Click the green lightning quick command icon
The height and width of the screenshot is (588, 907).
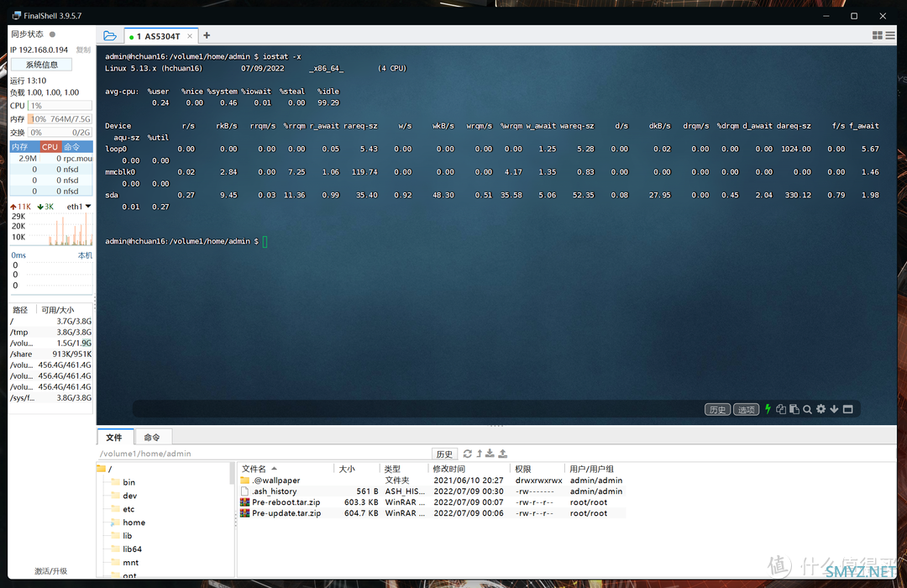pos(768,409)
